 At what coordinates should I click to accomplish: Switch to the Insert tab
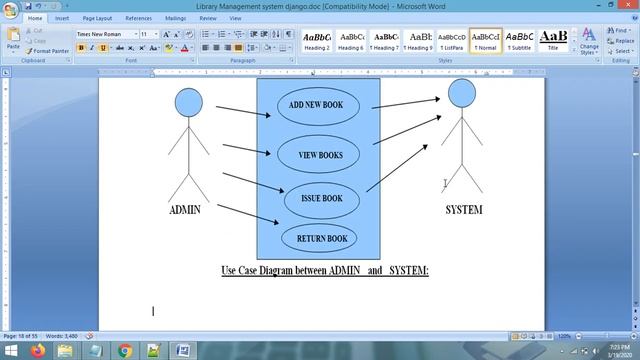tap(62, 18)
